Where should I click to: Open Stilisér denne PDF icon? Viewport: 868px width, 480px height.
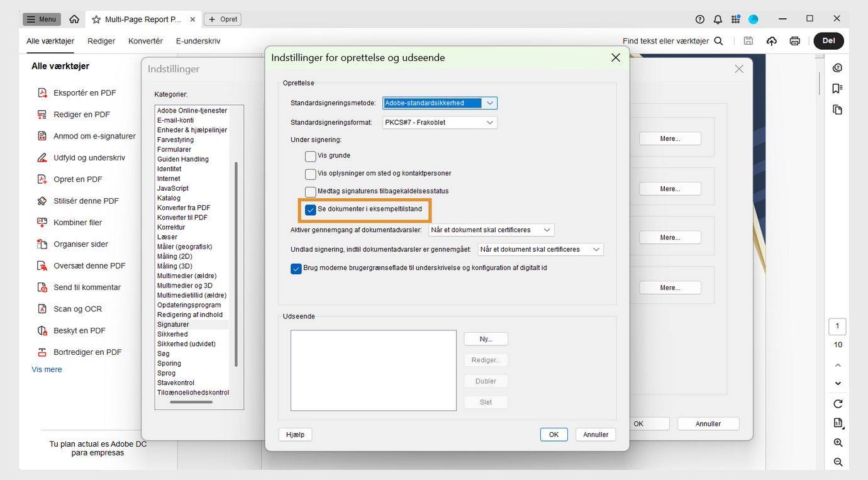tap(42, 201)
